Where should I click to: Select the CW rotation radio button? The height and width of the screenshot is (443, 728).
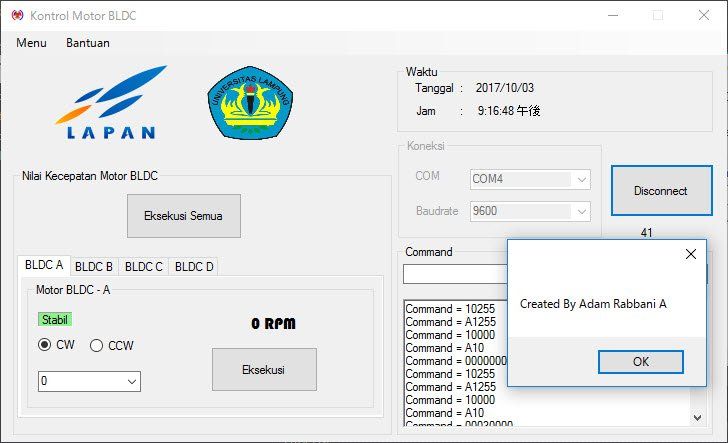tap(45, 345)
